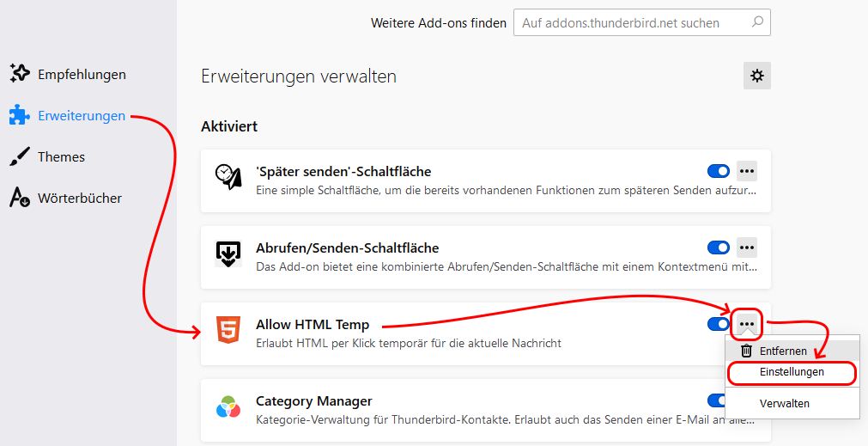The height and width of the screenshot is (446, 868).
Task: Open the gear tools menu for extensions
Action: [756, 76]
